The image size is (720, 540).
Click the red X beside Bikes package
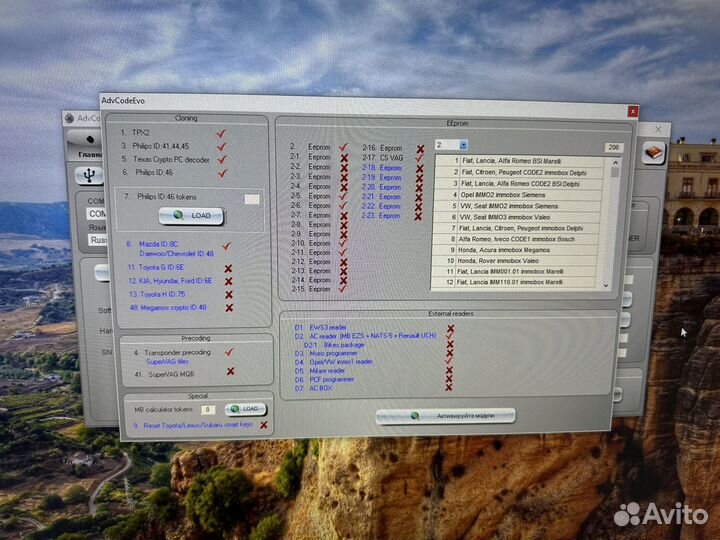click(x=450, y=345)
